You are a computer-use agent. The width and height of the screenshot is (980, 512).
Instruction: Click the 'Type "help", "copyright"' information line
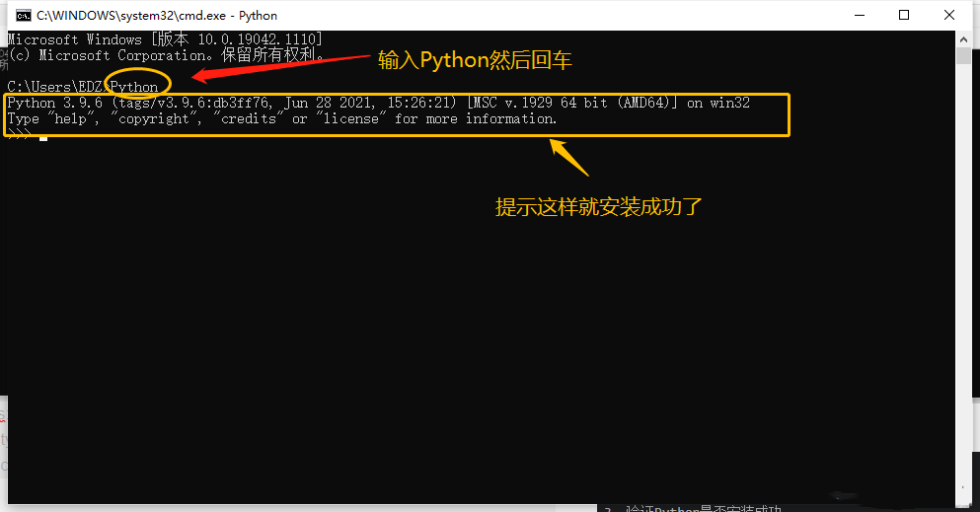coord(282,118)
